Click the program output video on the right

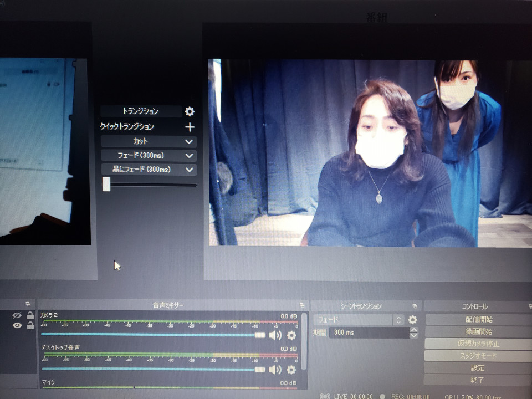370,153
